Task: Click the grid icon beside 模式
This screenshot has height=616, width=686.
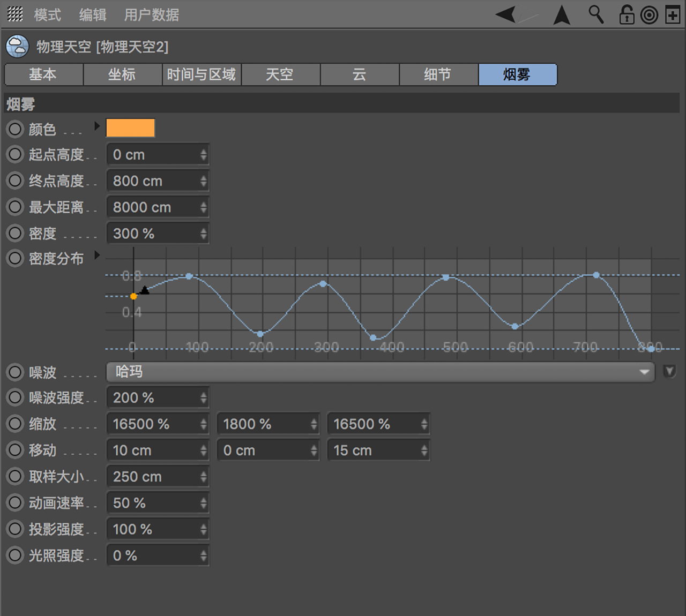Action: pos(15,14)
